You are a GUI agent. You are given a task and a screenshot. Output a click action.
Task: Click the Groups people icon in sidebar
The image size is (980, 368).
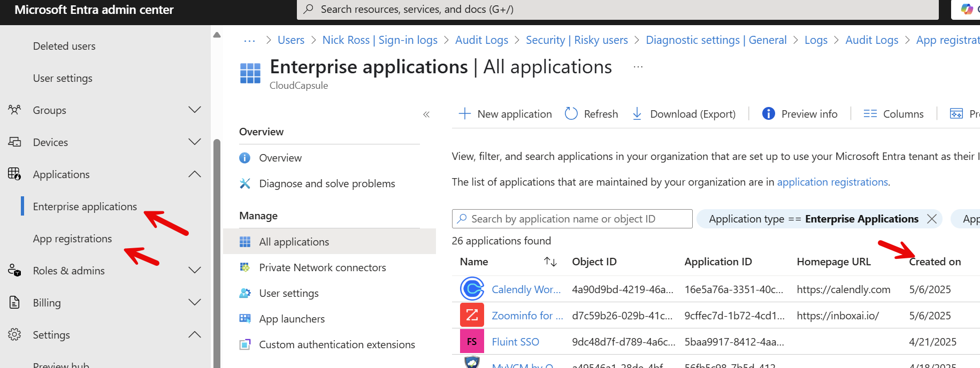(x=14, y=110)
